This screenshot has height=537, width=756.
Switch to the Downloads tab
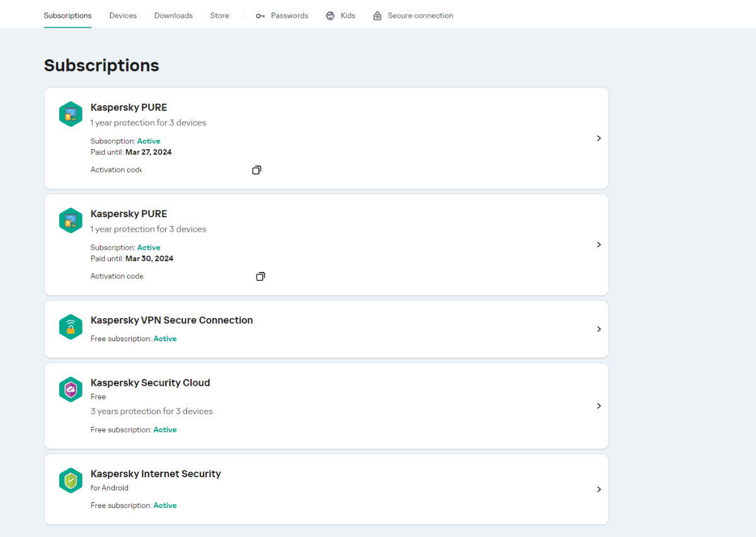173,16
